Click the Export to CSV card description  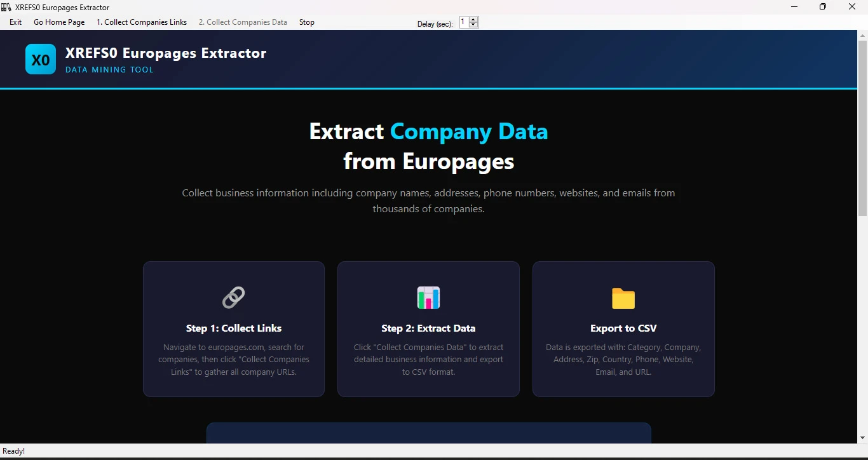pyautogui.click(x=623, y=360)
